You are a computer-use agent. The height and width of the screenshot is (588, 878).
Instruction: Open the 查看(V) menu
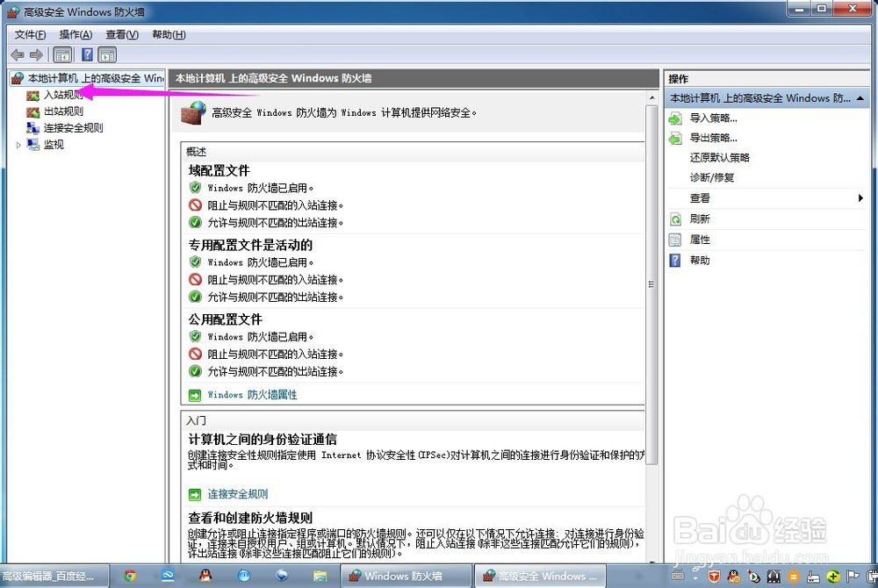pos(122,35)
